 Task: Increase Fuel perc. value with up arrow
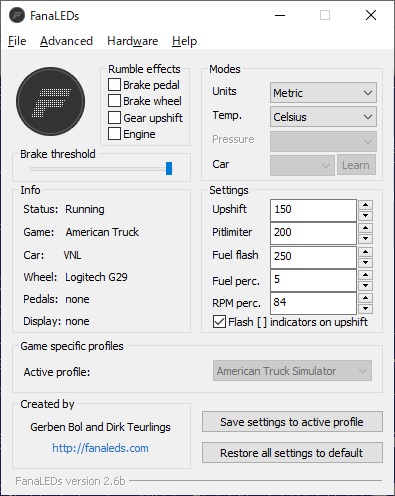(366, 275)
